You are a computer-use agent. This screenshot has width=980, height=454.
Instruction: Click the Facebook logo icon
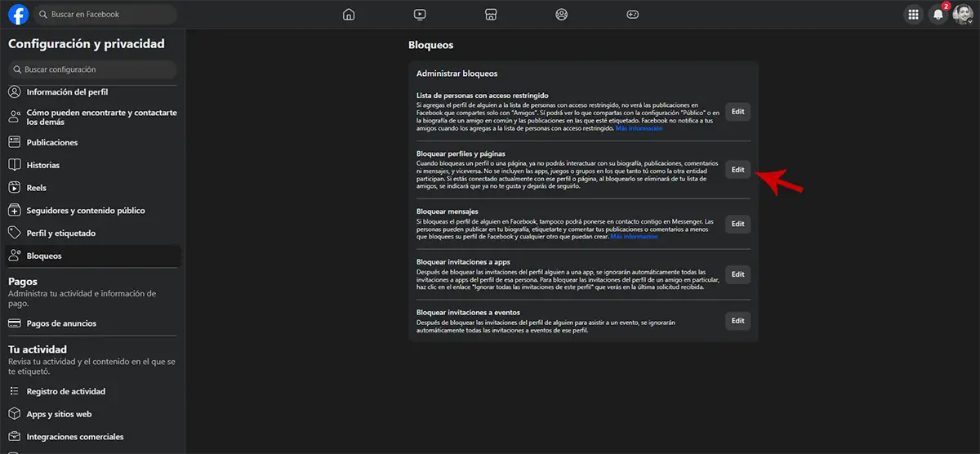pyautogui.click(x=18, y=14)
